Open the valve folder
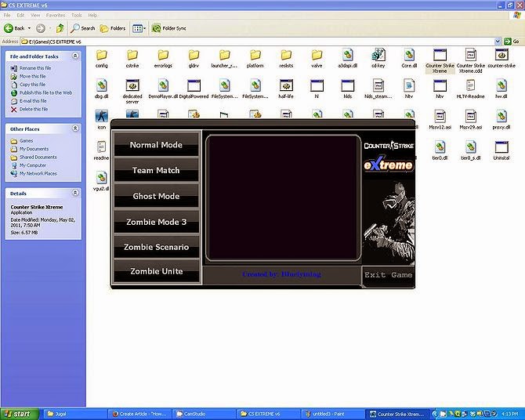Viewport: 525px width, 420px height. pyautogui.click(x=317, y=59)
